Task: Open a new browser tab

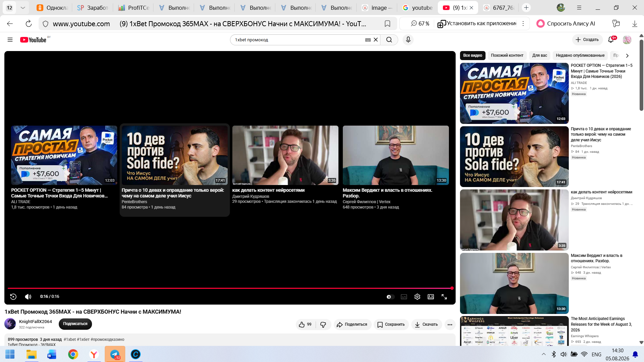Action: tap(526, 8)
